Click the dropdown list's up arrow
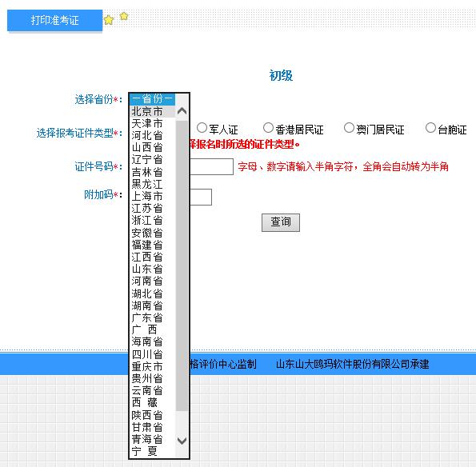The width and height of the screenshot is (476, 467). (x=182, y=111)
